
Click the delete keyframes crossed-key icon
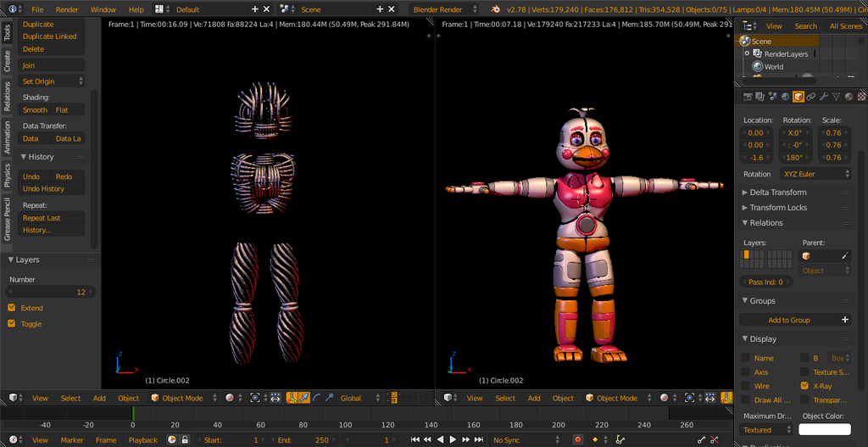(x=714, y=440)
